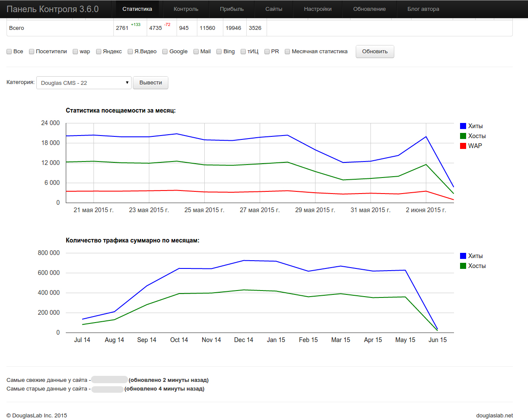Enable the Месячная статистика checkbox
Viewport: 528px width, 420px height.
click(287, 52)
